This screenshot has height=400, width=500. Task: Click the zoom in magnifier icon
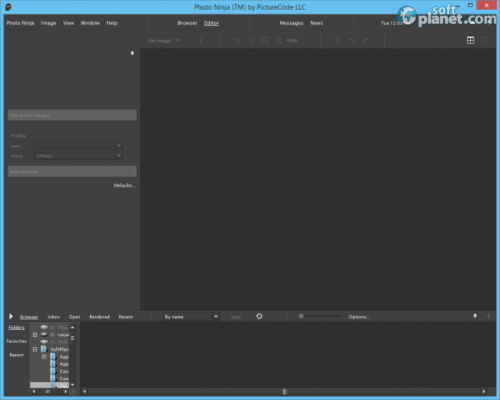coord(237,40)
